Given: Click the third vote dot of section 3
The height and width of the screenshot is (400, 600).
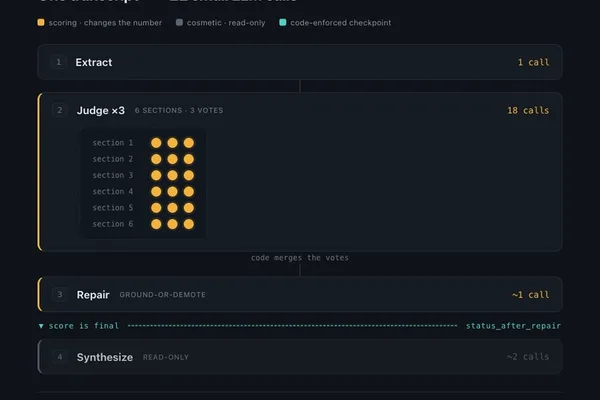Looking at the screenshot, I should click(189, 175).
